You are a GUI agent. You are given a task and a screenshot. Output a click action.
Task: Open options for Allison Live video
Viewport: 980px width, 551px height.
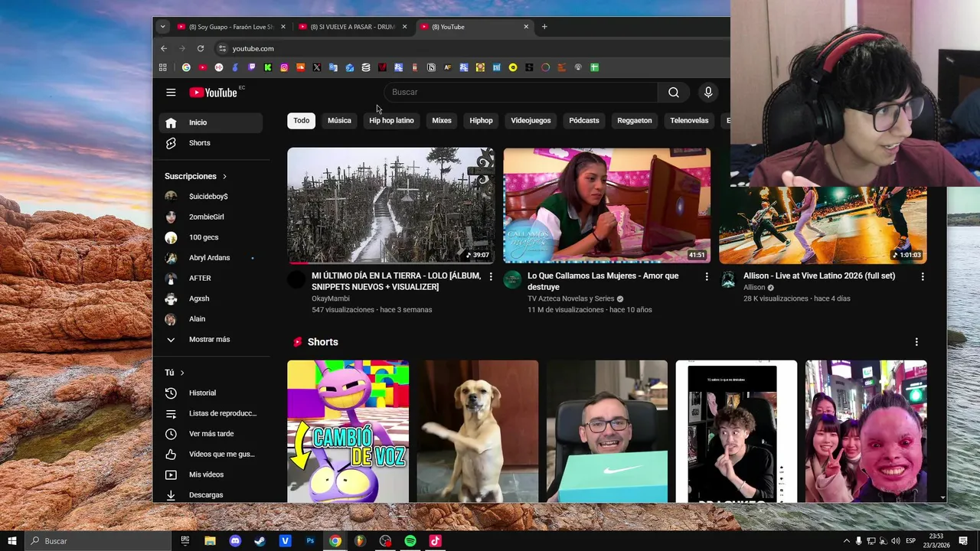[x=923, y=276]
